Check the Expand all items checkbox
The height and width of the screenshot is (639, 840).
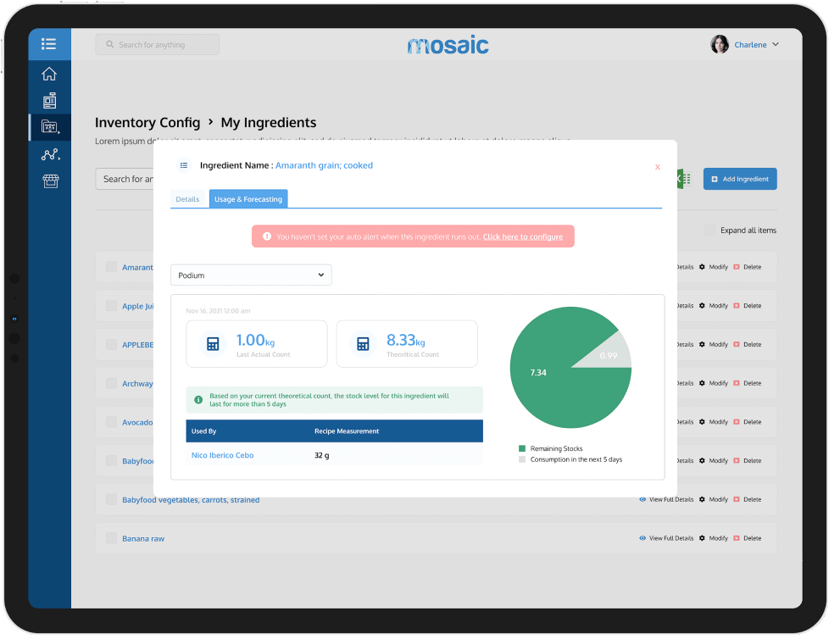(709, 230)
